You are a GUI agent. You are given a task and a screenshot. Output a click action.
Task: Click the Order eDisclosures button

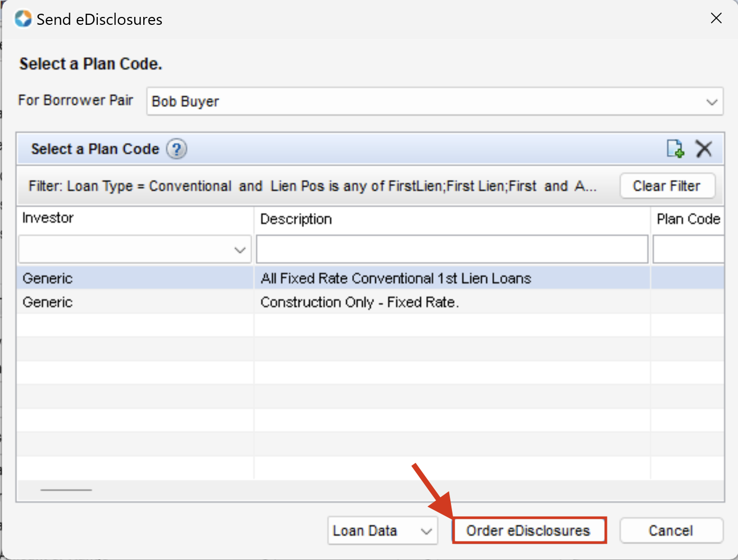point(529,531)
